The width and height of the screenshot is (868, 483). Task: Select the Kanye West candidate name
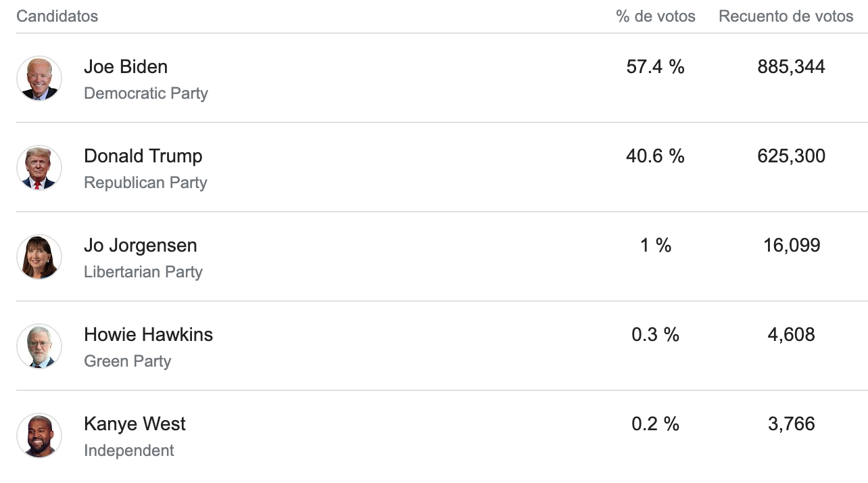pos(135,424)
